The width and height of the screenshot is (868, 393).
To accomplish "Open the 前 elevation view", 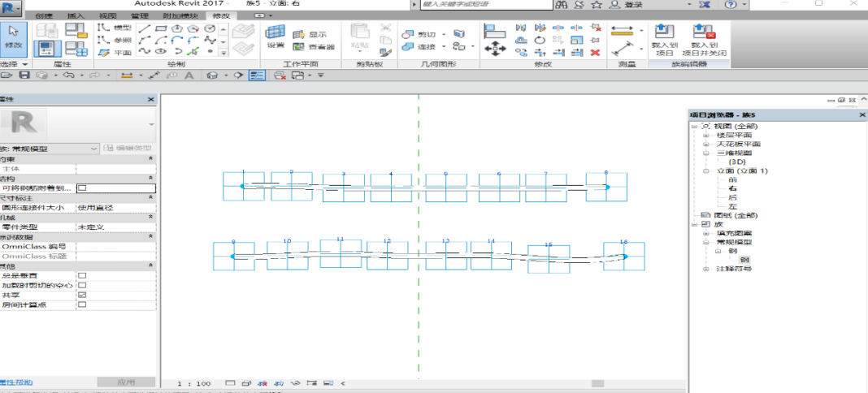I will point(733,179).
